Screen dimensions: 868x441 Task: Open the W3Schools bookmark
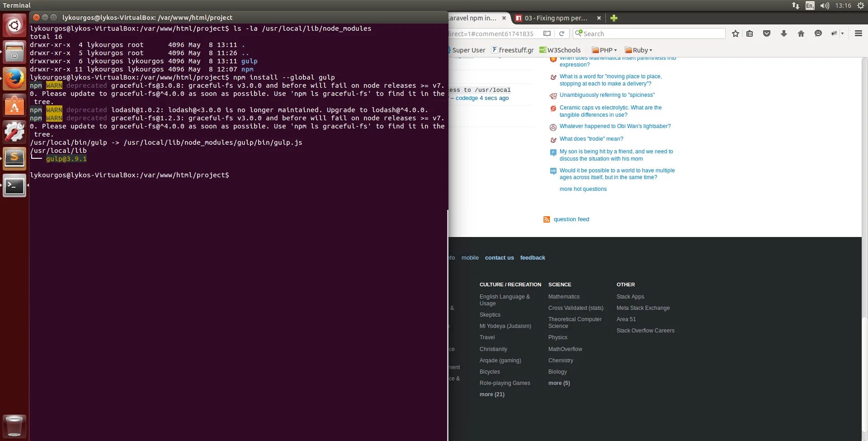[x=560, y=50]
